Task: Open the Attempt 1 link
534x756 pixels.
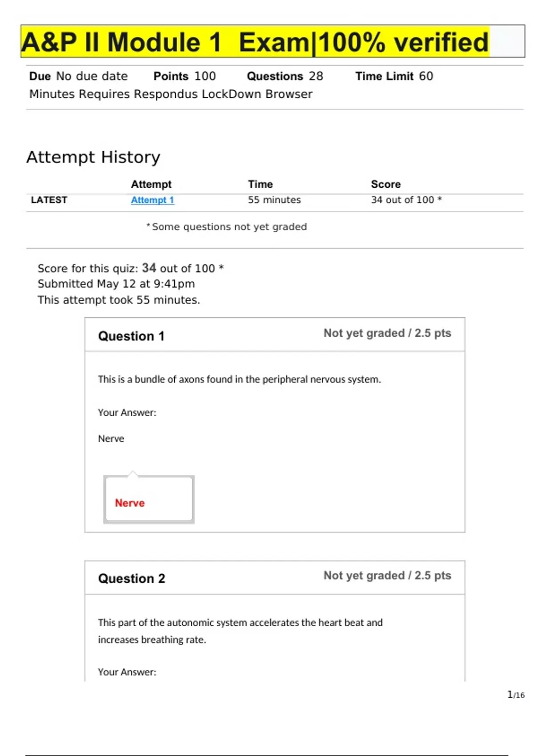Action: point(152,200)
